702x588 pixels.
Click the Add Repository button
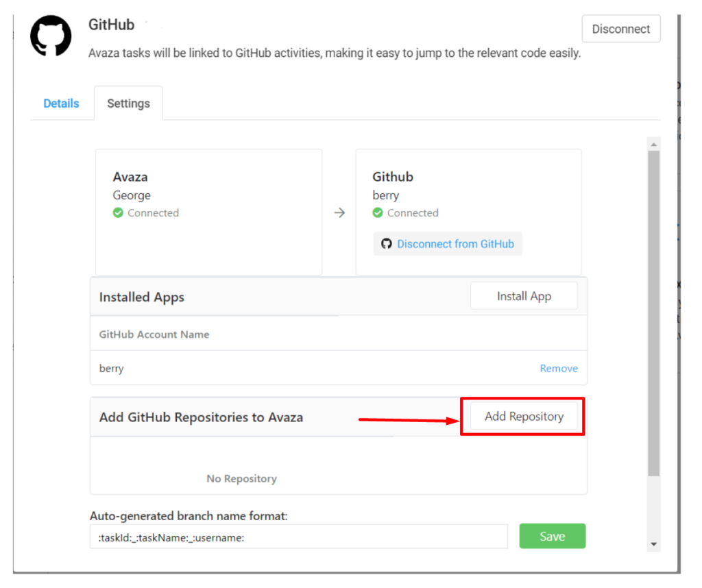(x=524, y=417)
